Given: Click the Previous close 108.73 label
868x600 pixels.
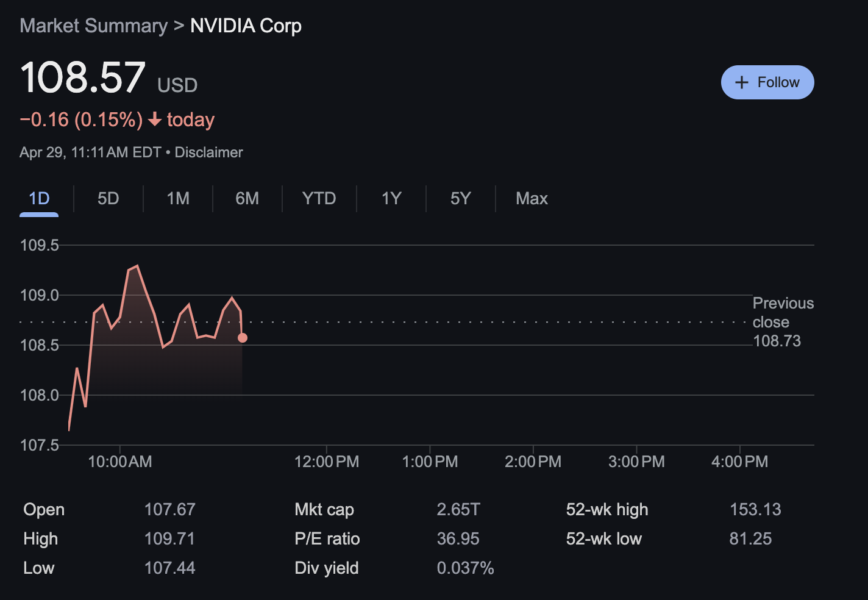Looking at the screenshot, I should pos(783,322).
